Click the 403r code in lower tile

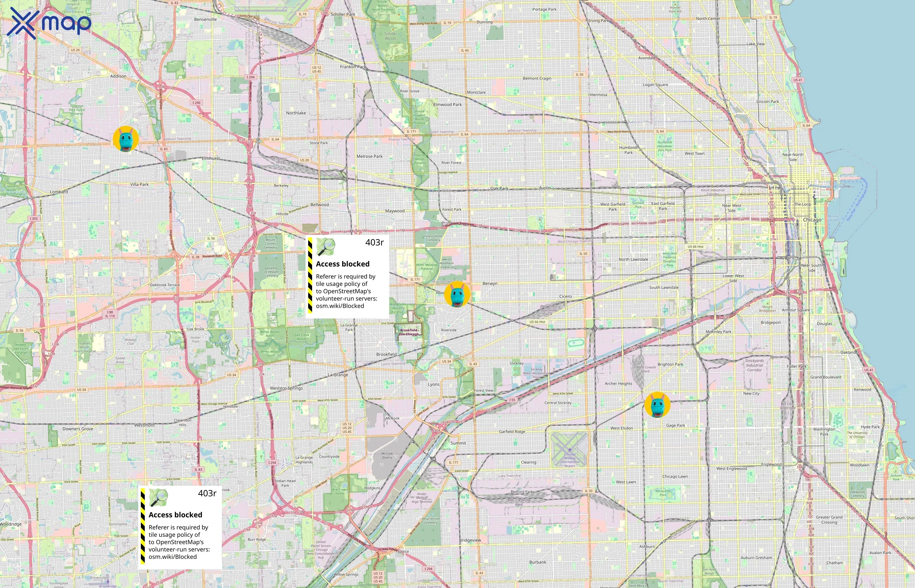pos(207,493)
